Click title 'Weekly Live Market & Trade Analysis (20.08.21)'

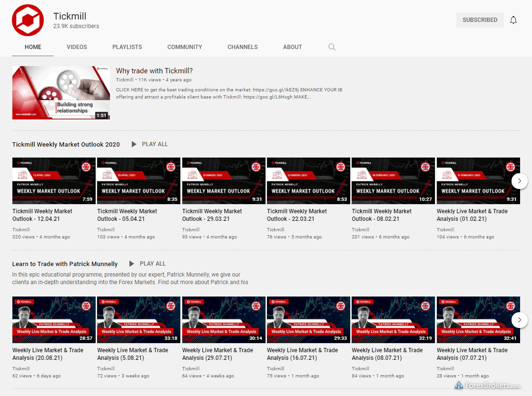coord(48,354)
